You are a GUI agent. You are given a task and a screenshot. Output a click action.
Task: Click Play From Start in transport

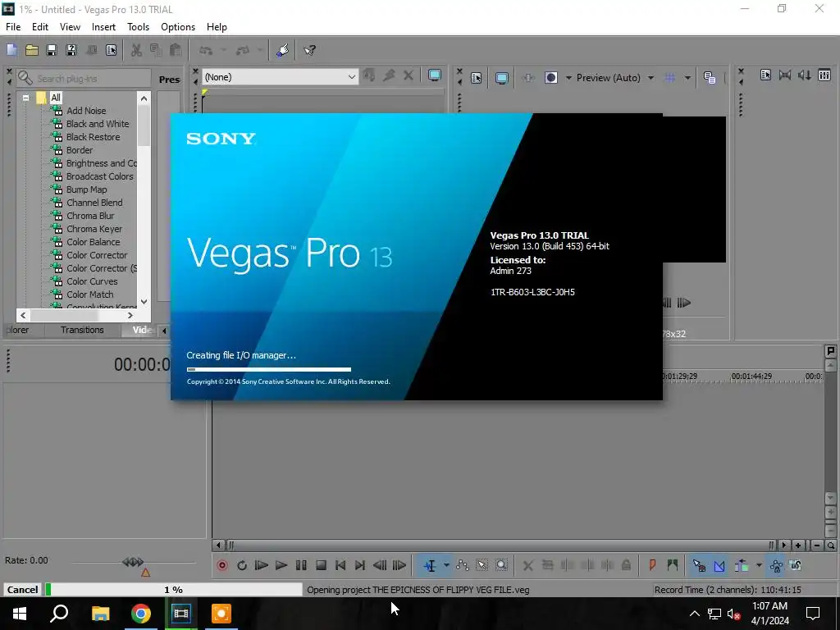coord(261,565)
